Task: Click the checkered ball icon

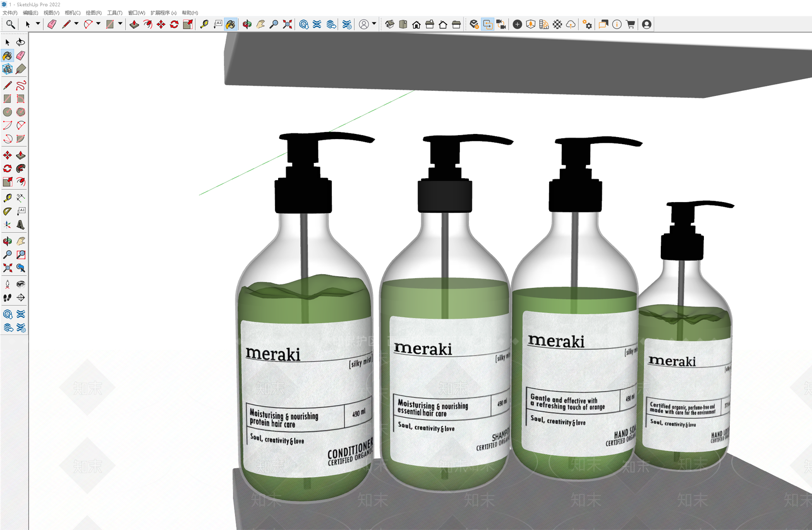Action: (x=557, y=24)
